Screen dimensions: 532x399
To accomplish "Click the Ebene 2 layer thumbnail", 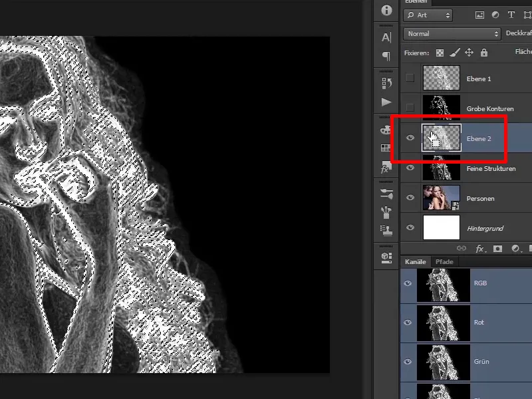I will click(442, 138).
